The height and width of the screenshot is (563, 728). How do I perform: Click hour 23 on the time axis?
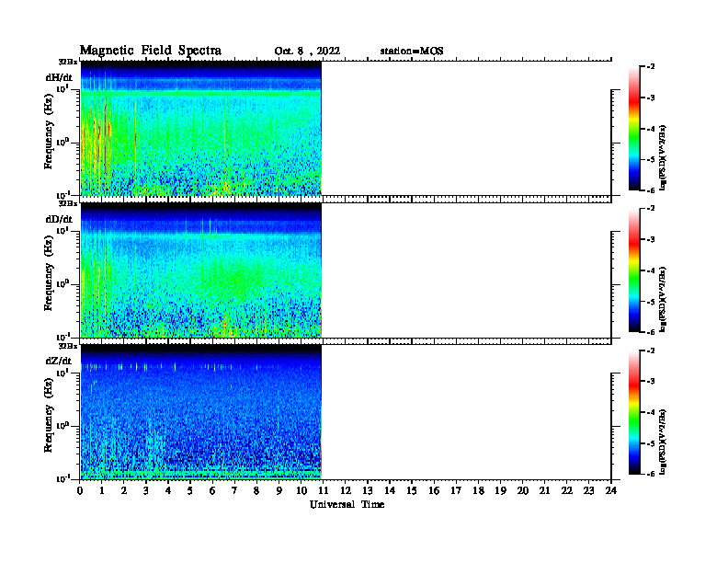[x=588, y=490]
